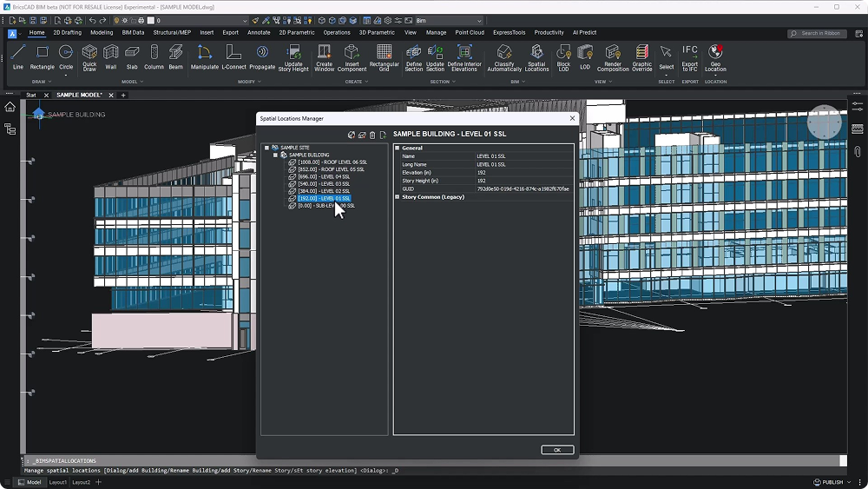868x489 pixels.
Task: Expand the MODEL panel dropdown
Action: pyautogui.click(x=132, y=82)
